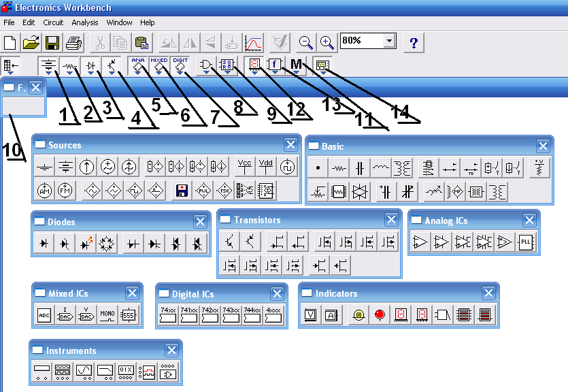The image size is (568, 392).
Task: Select 74xx in Digital ICs panel
Action: 168,315
